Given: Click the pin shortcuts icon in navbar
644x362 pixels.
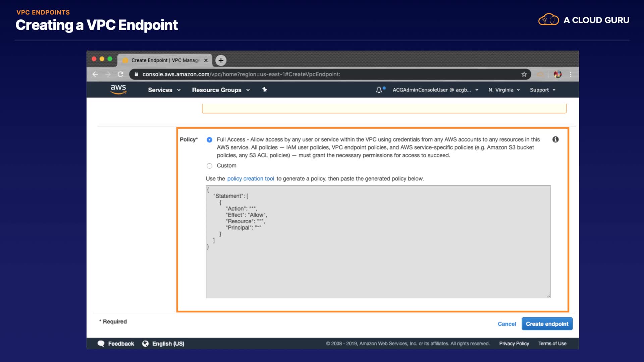Looking at the screenshot, I should coord(265,89).
